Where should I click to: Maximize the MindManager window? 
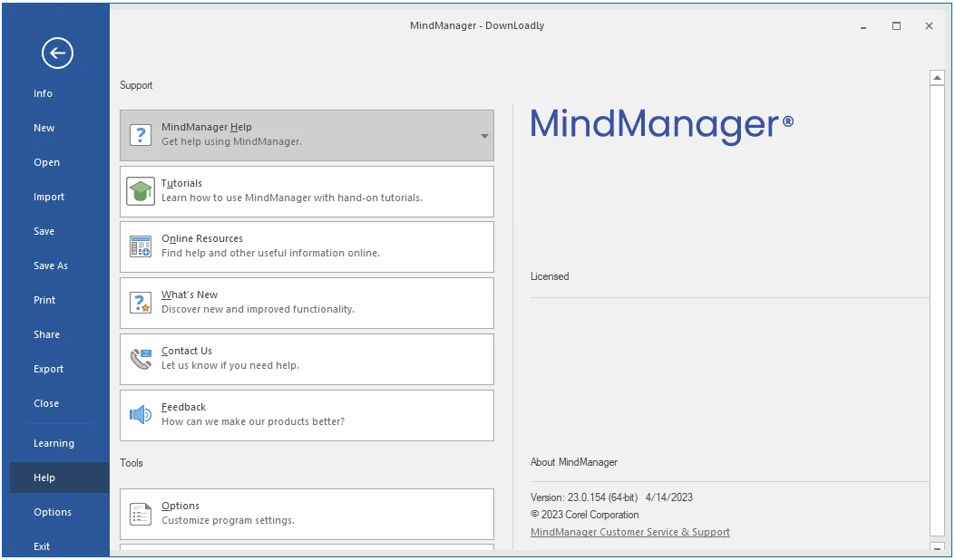(896, 25)
